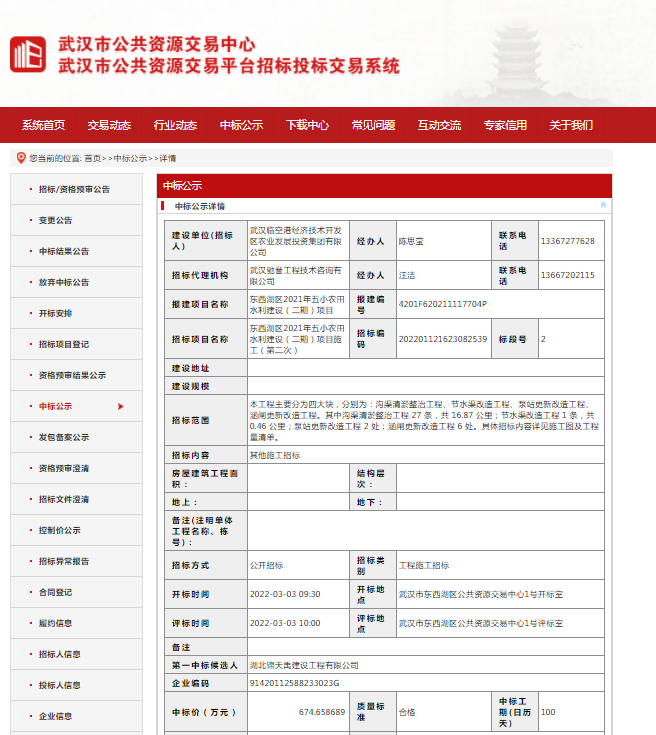Click the red arrow beside 中标公示 sidebar item
The image size is (656, 735).
(x=121, y=406)
